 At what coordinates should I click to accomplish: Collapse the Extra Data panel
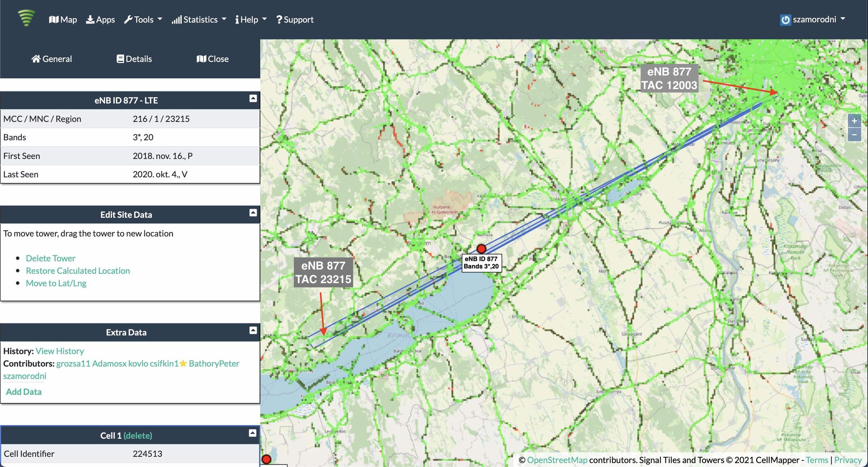pos(253,330)
